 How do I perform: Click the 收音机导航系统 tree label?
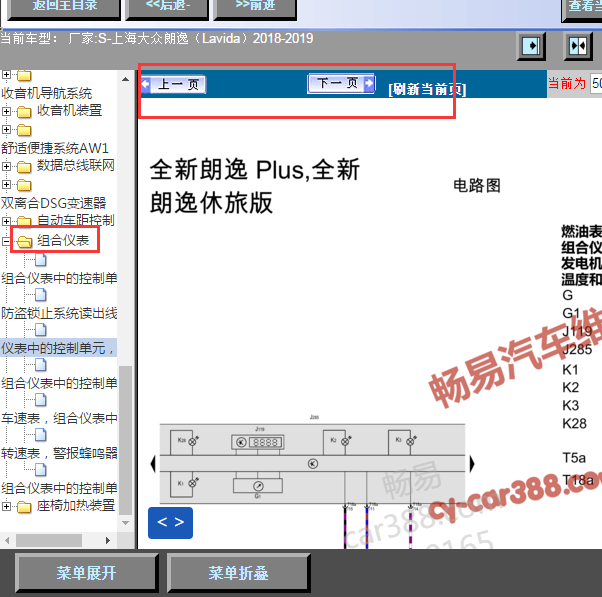(x=46, y=93)
